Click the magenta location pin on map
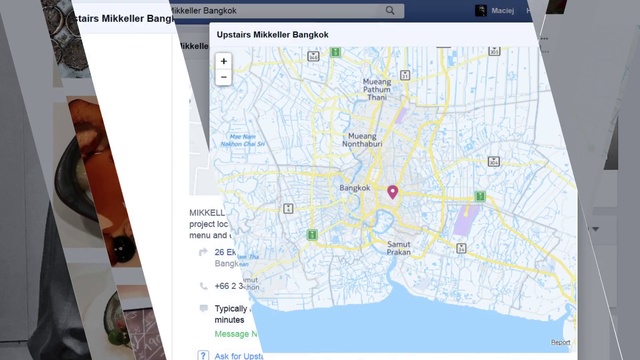640x360 pixels. [393, 192]
